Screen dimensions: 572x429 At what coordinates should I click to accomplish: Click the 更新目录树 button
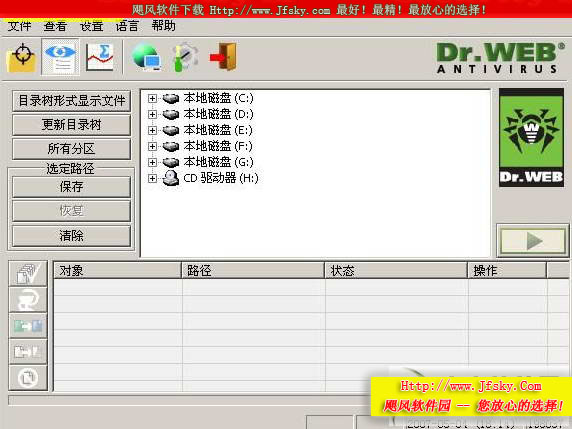[x=72, y=125]
